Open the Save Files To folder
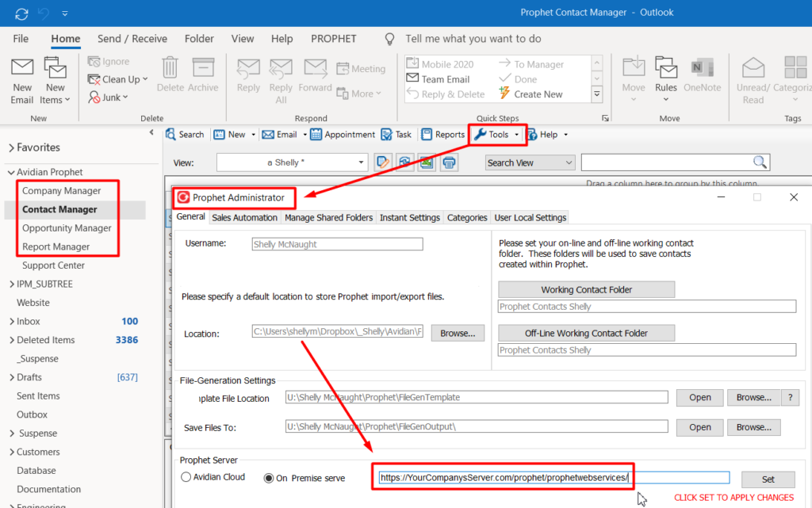This screenshot has width=812, height=508. coord(699,427)
